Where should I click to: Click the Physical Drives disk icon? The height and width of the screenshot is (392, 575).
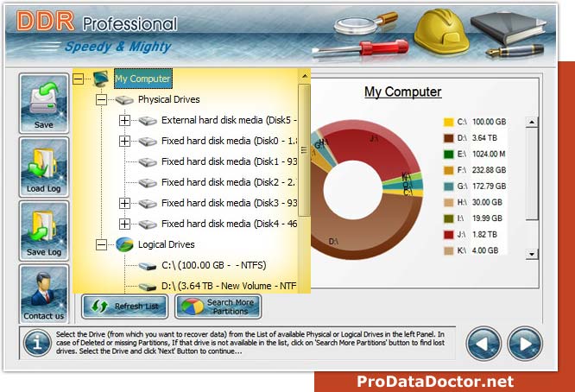124,100
